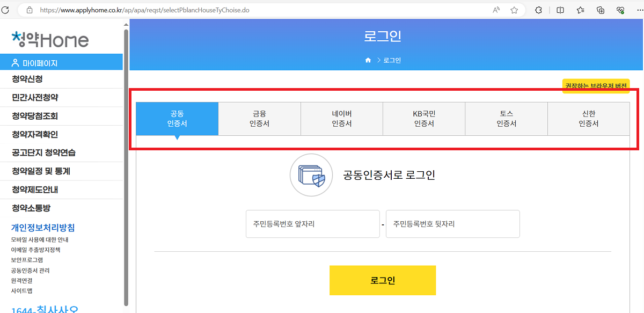Click the certificate icon above 공동인증서로 로그인
The width and height of the screenshot is (644, 313).
[x=311, y=174]
